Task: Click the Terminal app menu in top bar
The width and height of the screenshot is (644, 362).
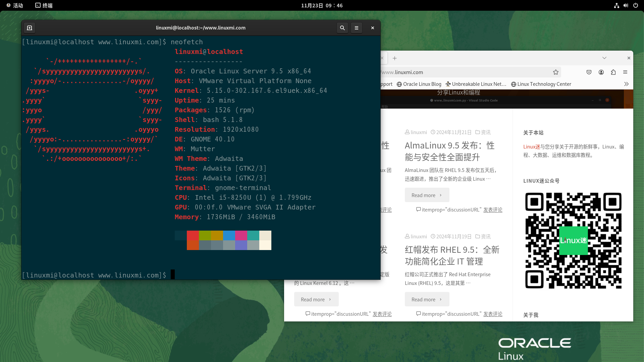Action: click(x=44, y=5)
